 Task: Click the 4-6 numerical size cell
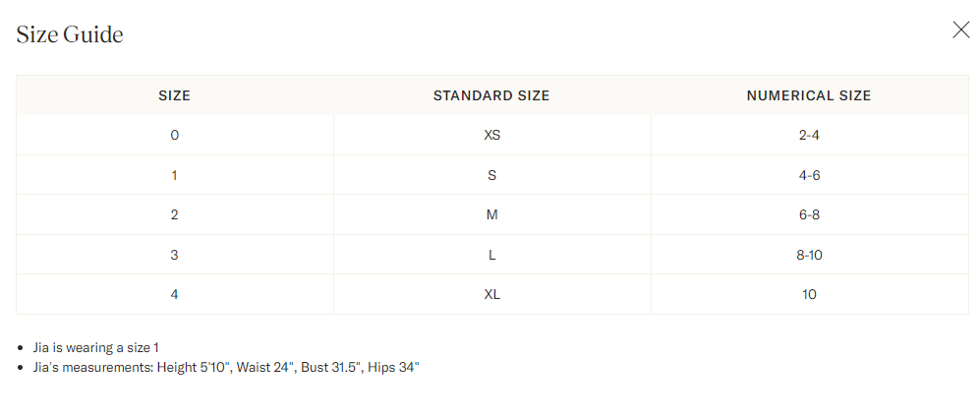(x=809, y=175)
